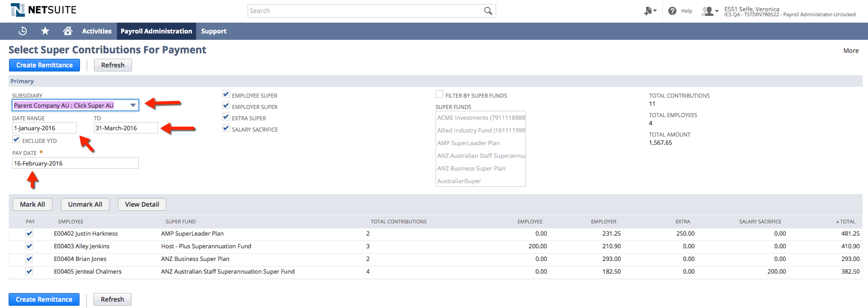
Task: Open the Recent Records clock icon
Action: pyautogui.click(x=23, y=31)
